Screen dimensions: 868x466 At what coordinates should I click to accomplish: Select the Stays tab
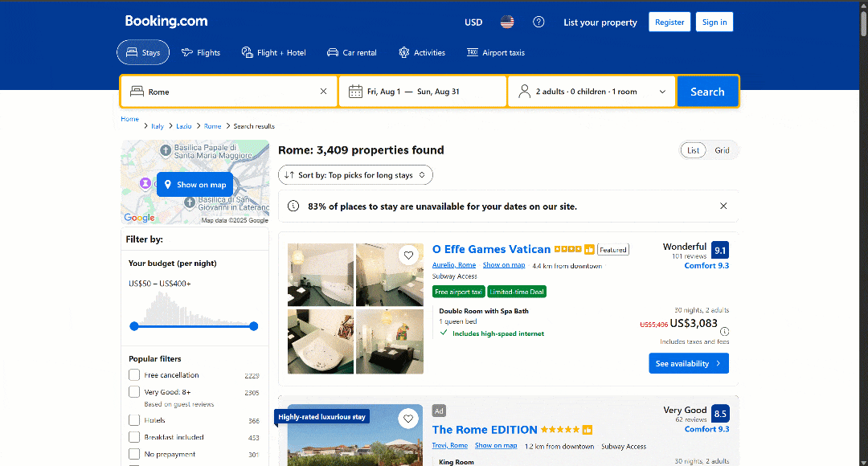click(143, 52)
